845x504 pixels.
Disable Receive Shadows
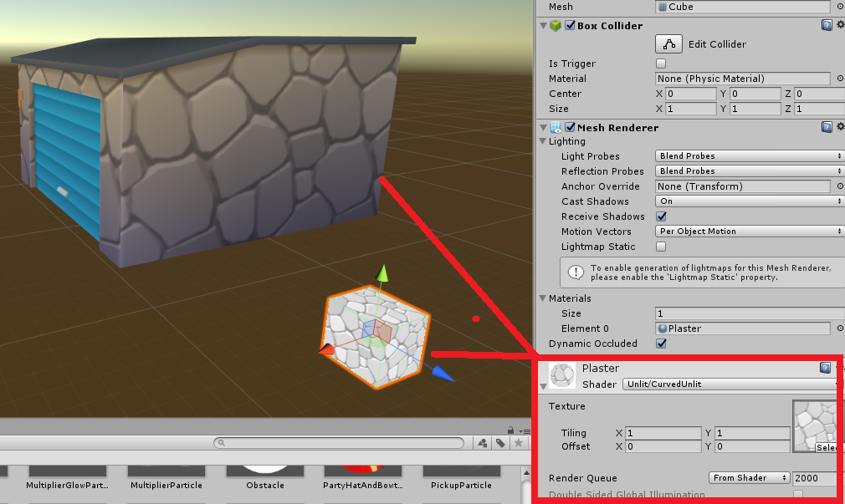click(660, 216)
